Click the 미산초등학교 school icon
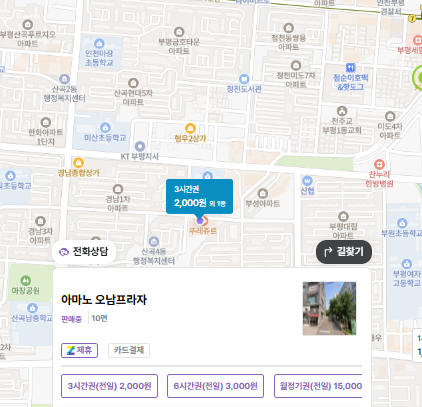The width and height of the screenshot is (422, 407). click(x=105, y=128)
